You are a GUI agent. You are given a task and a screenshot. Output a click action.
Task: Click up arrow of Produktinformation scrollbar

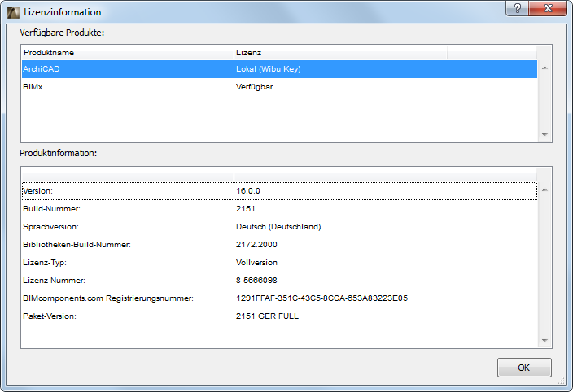coord(545,189)
